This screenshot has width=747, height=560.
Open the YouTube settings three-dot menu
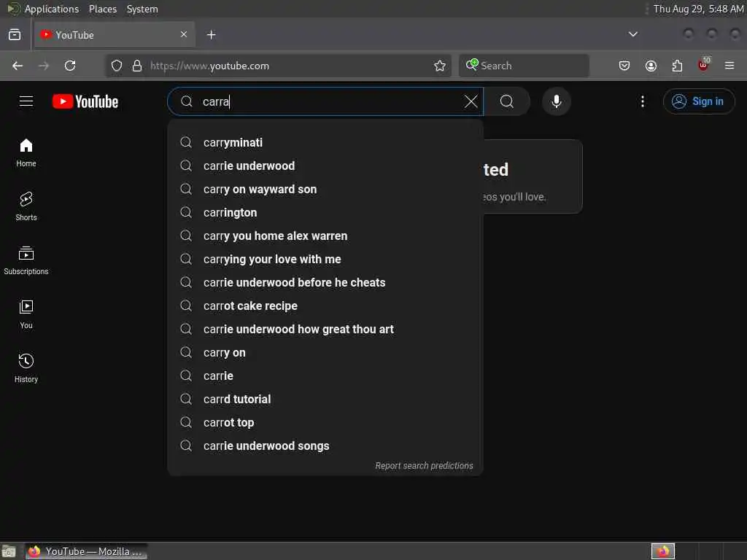(642, 101)
